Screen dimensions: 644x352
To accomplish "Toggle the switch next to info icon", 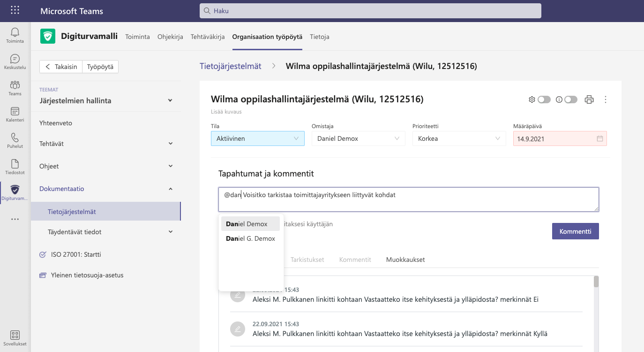I will pos(571,99).
